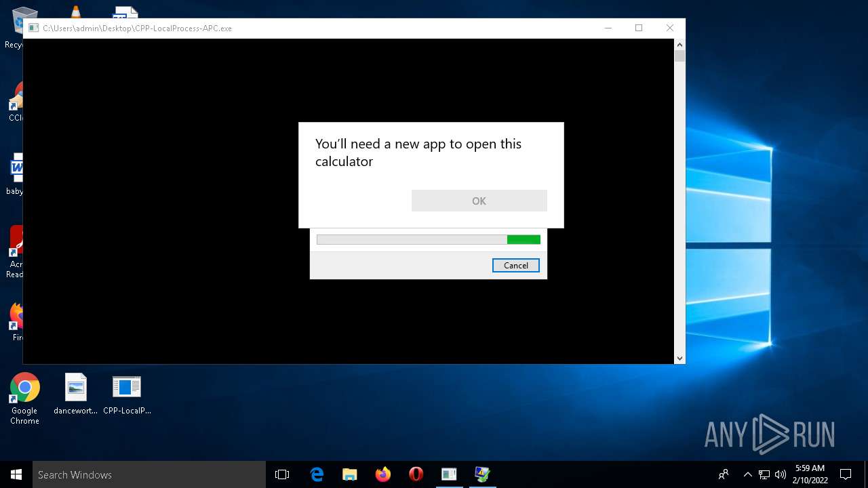Close the CPP-LocalProcess-APC console window

670,28
